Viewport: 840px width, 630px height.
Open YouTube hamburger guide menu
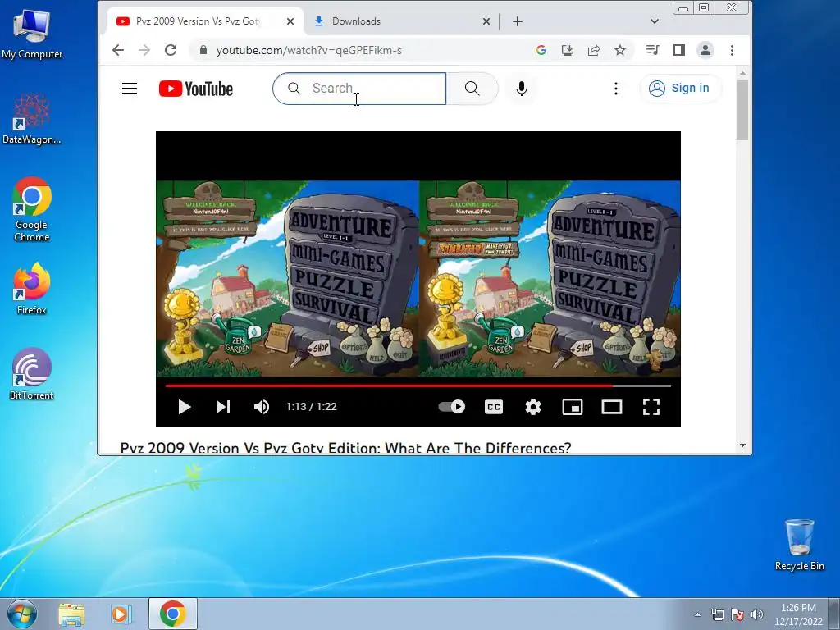(x=130, y=89)
